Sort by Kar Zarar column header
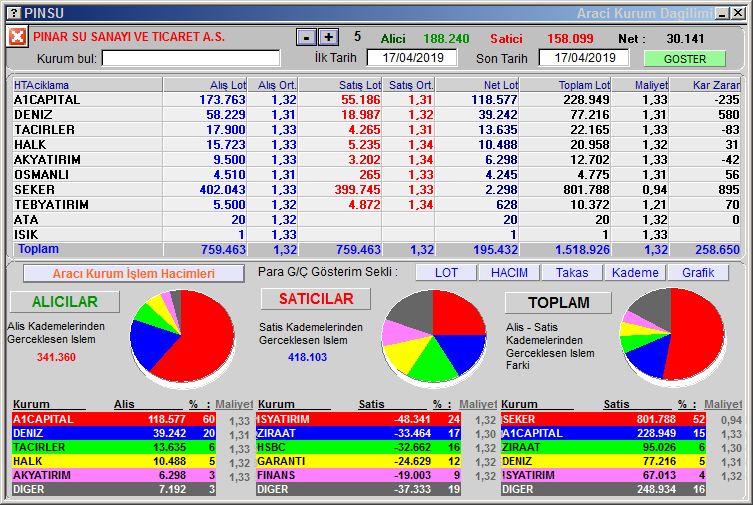Image resolution: width=753 pixels, height=505 pixels. pos(705,85)
